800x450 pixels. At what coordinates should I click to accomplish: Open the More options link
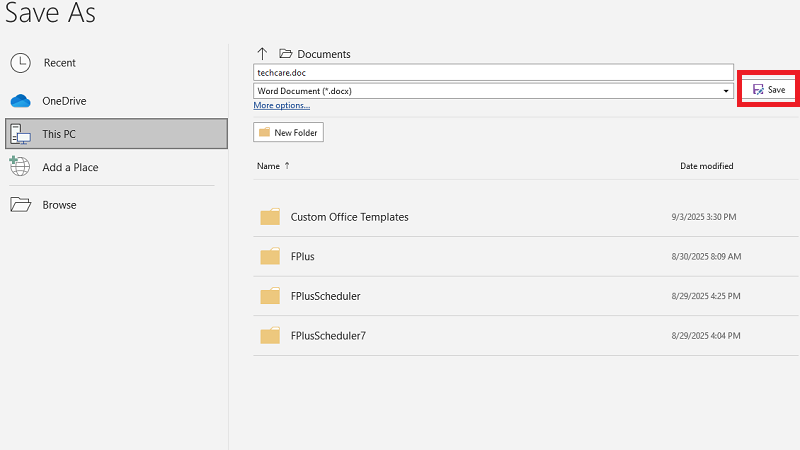[x=281, y=105]
